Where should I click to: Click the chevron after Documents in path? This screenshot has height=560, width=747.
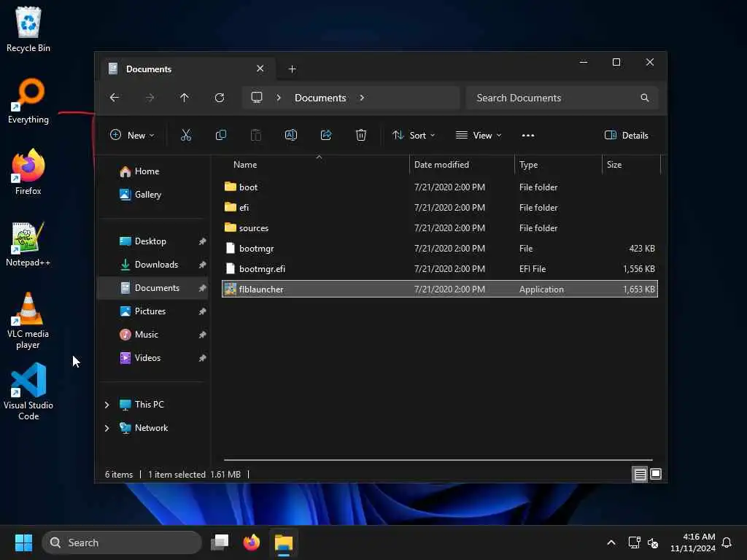point(362,98)
